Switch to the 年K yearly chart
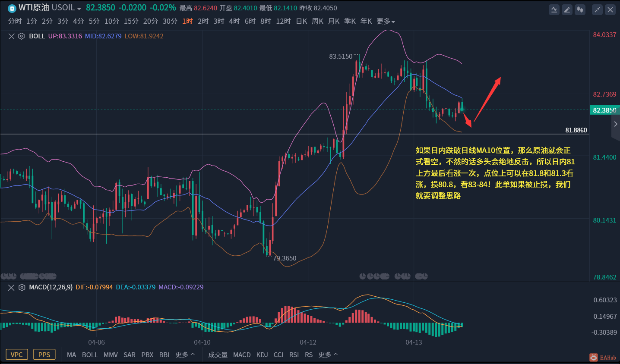620x364 pixels. pyautogui.click(x=366, y=21)
